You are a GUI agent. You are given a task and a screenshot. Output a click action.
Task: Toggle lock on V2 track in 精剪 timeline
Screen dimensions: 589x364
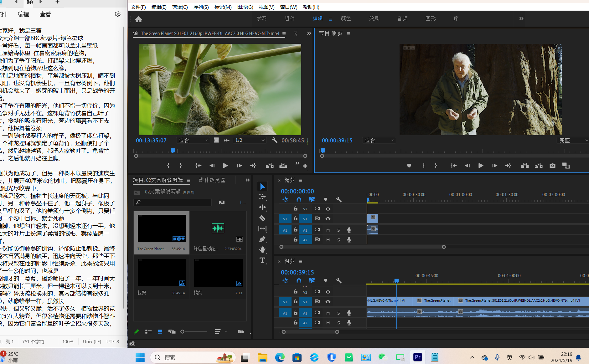pos(295,209)
